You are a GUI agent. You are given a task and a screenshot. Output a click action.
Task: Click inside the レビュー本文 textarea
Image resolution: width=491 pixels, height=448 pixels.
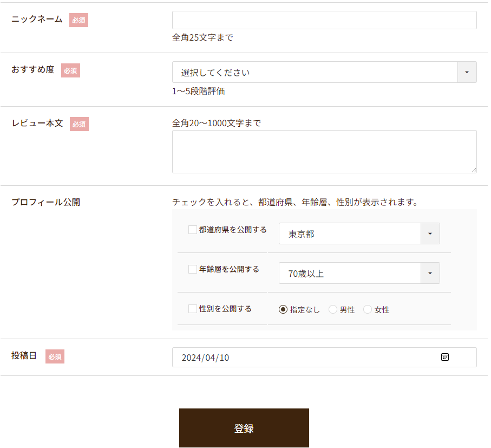[x=324, y=152]
